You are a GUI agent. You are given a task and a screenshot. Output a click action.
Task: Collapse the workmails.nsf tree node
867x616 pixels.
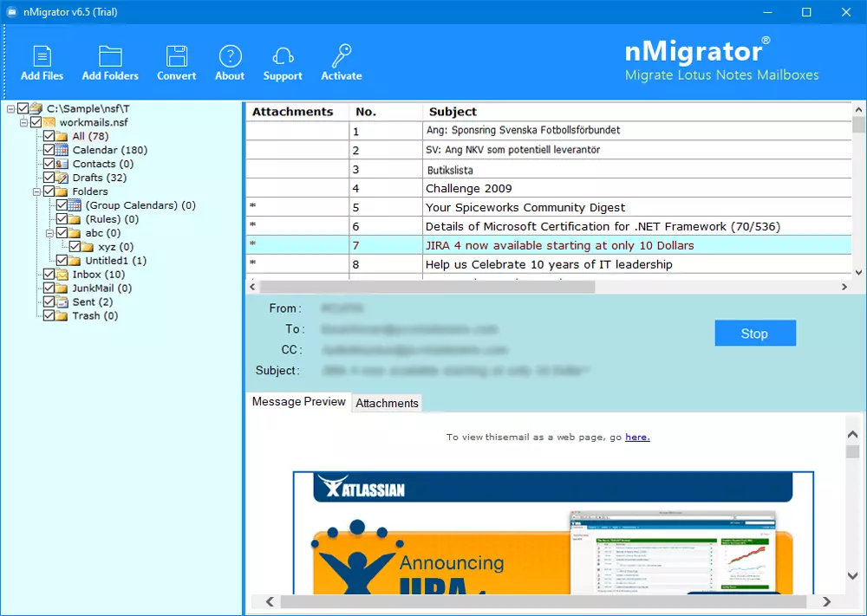[23, 123]
